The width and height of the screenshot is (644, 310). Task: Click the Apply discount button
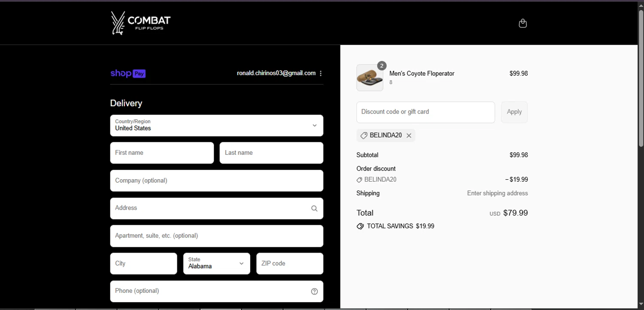tap(514, 112)
